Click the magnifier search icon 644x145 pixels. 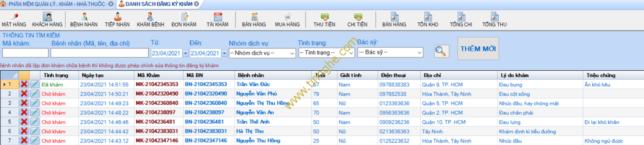(x=441, y=51)
